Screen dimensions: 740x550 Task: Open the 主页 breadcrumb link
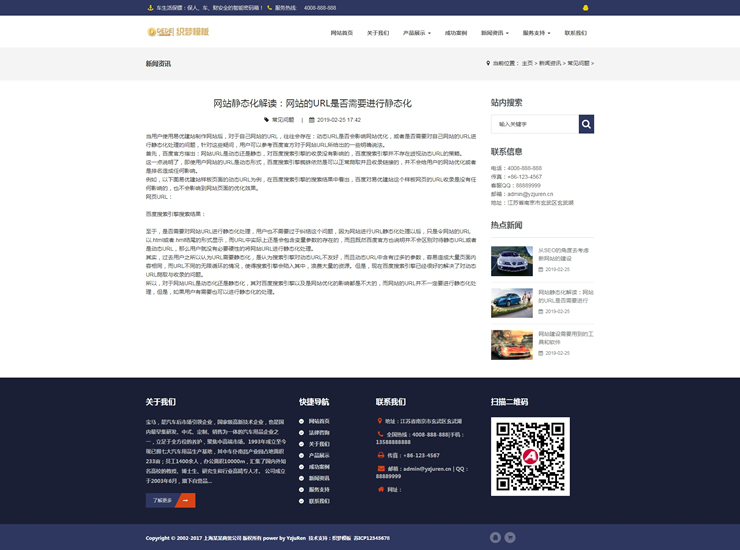tap(526, 63)
